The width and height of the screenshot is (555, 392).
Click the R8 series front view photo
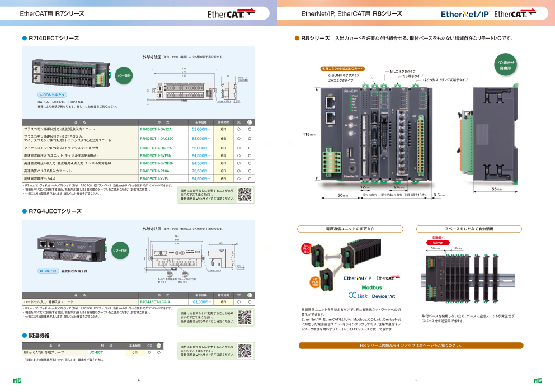(x=377, y=134)
